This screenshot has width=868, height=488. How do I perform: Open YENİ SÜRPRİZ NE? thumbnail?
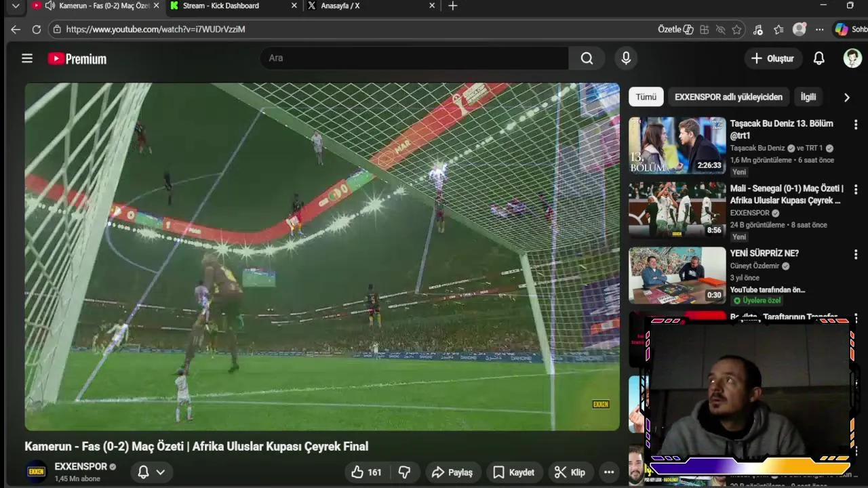coord(677,274)
